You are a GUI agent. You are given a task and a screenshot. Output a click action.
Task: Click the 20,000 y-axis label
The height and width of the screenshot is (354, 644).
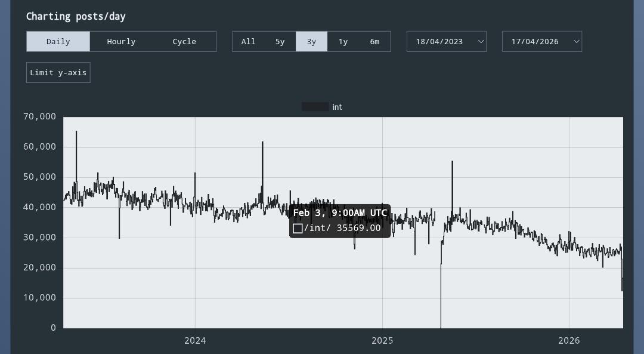pos(39,267)
